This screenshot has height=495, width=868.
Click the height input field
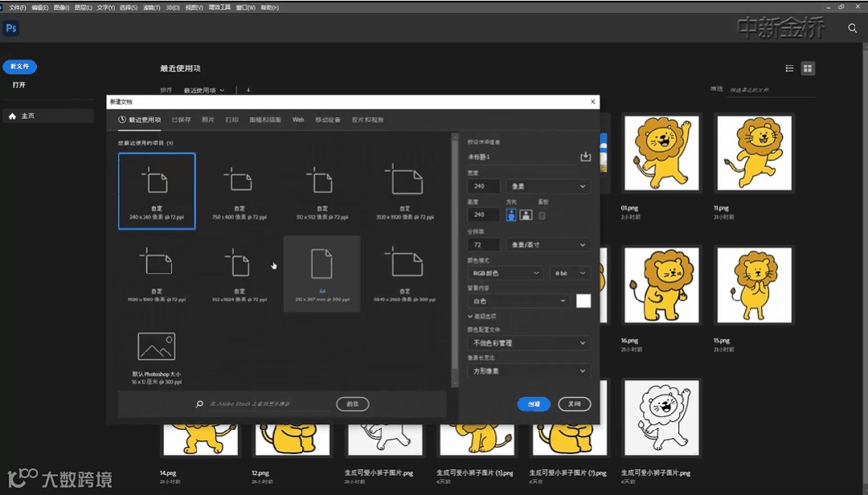click(x=484, y=215)
